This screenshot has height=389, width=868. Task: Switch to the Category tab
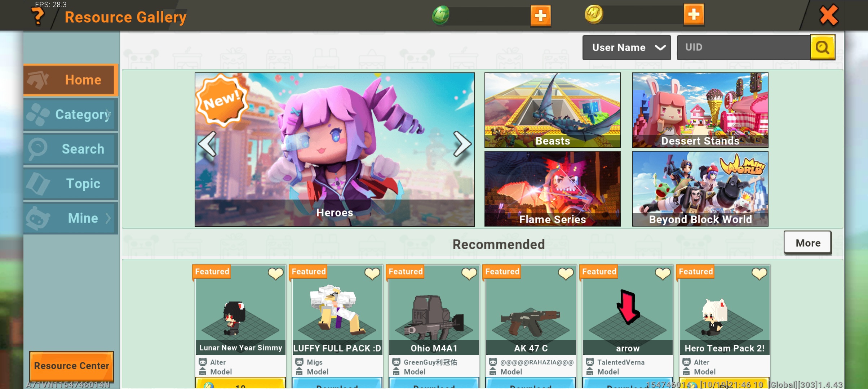click(x=71, y=115)
